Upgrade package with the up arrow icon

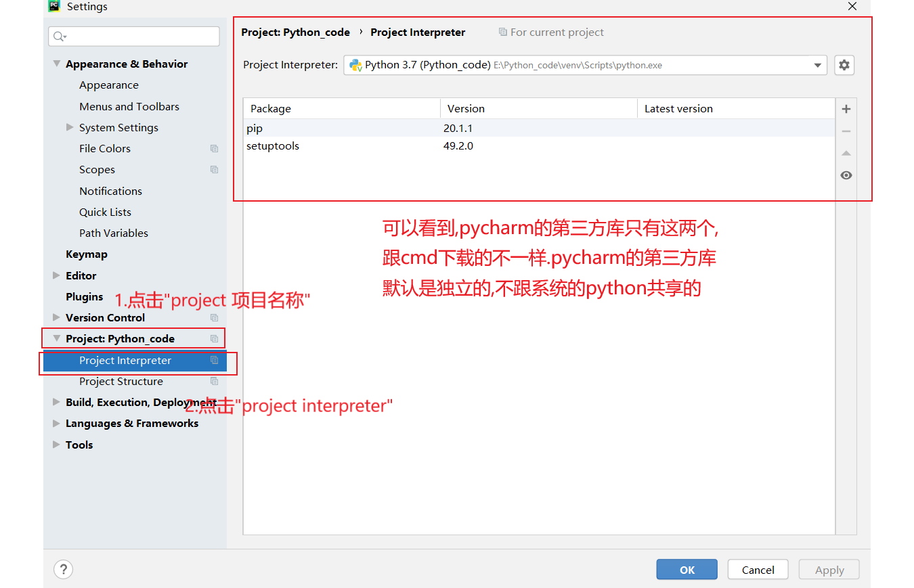846,154
